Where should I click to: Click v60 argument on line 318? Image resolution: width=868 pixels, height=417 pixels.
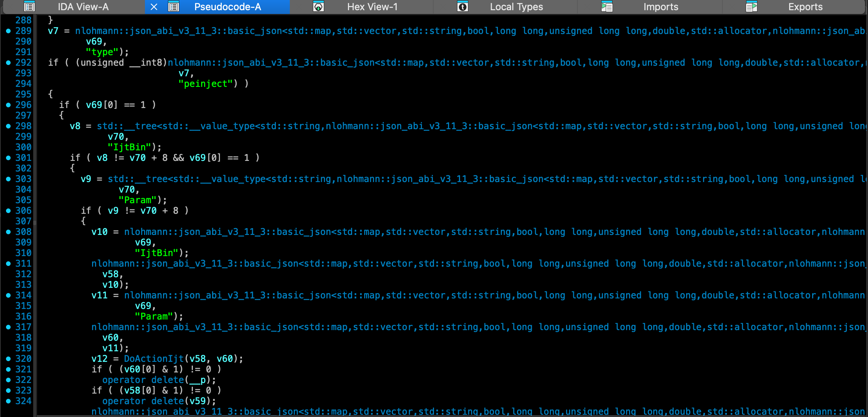coord(110,338)
